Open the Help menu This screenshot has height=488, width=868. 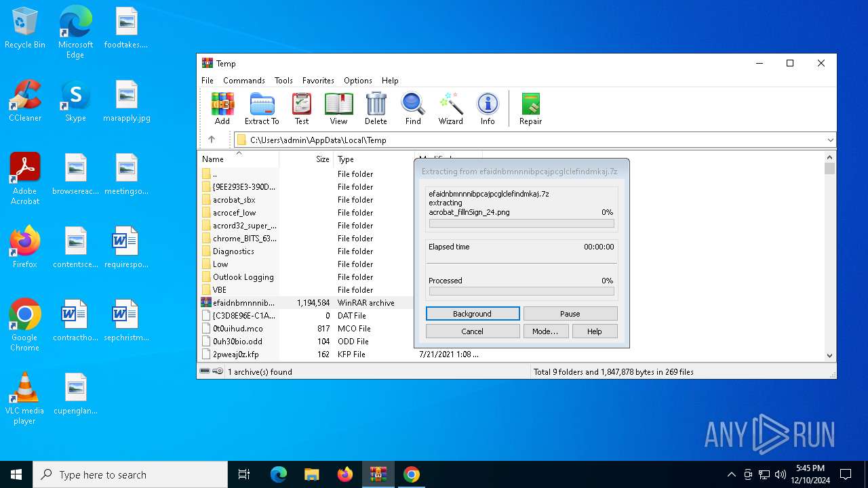point(390,80)
